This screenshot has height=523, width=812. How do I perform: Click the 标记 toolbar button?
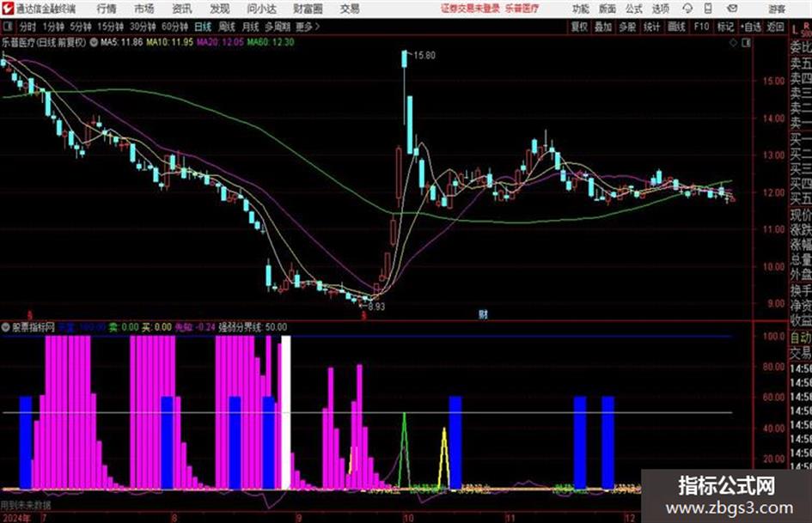point(725,27)
